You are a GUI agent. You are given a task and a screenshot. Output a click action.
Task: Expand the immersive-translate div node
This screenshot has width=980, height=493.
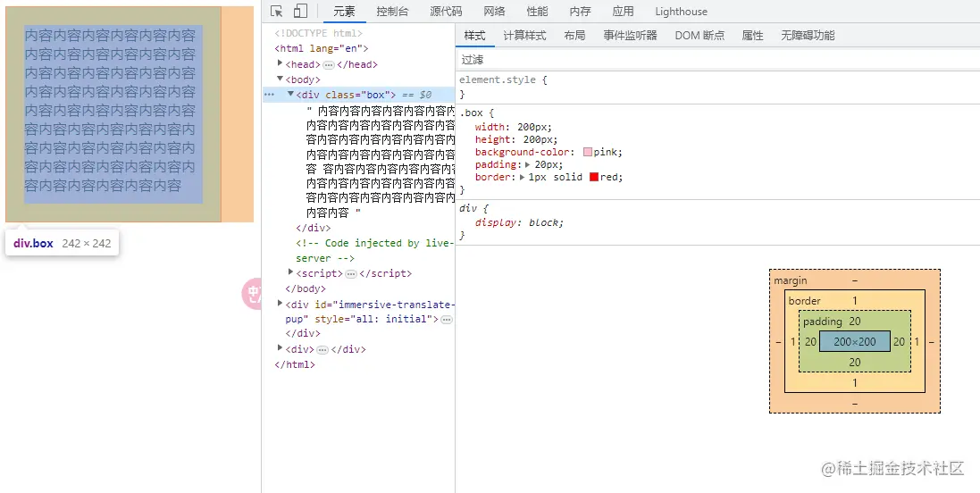(280, 303)
